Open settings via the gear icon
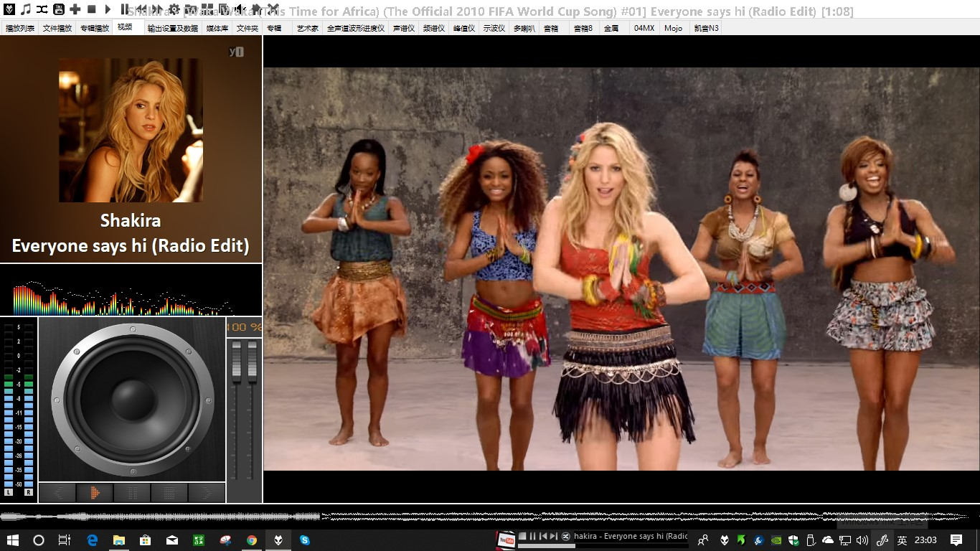Image resolution: width=980 pixels, height=551 pixels. click(x=174, y=9)
